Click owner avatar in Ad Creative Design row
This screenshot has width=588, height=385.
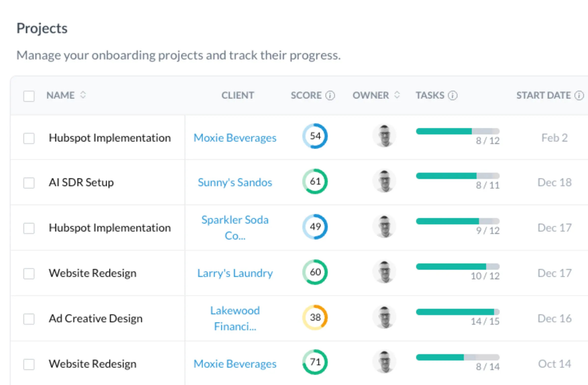384,317
